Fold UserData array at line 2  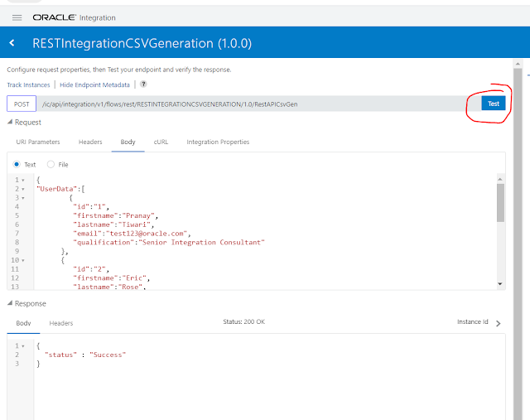pos(23,189)
